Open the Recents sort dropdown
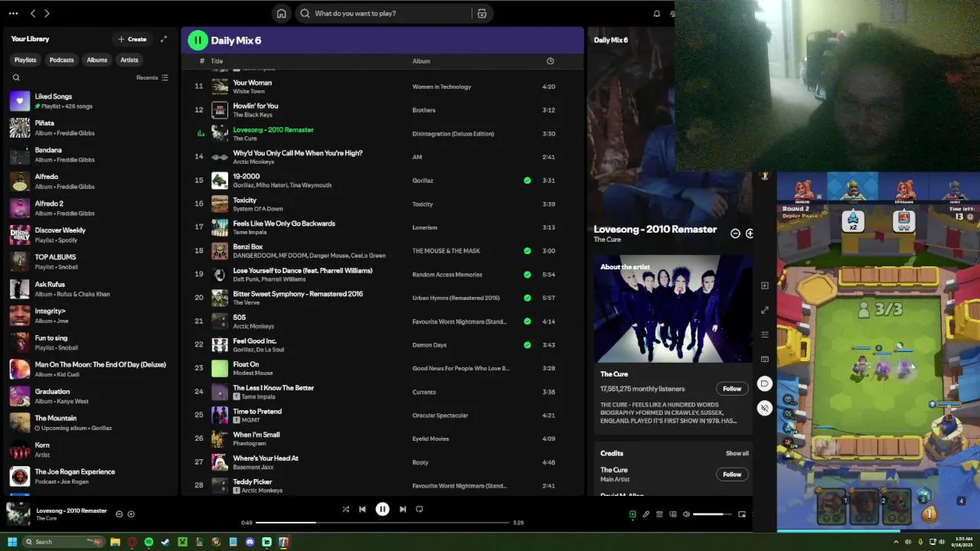The height and width of the screenshot is (551, 980). coord(152,77)
